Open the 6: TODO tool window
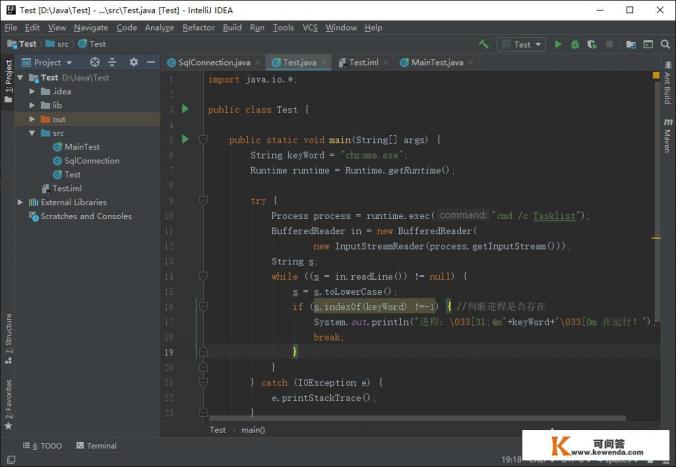 [42, 445]
